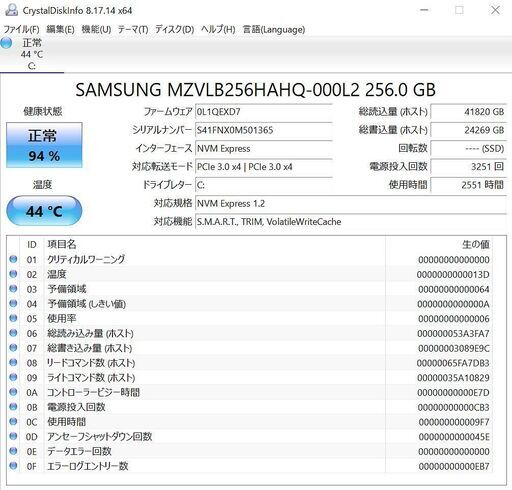This screenshot has height=490, width=512.
Task: Click the features field S.M.A.R.T., TRIM
Action: click(351, 222)
